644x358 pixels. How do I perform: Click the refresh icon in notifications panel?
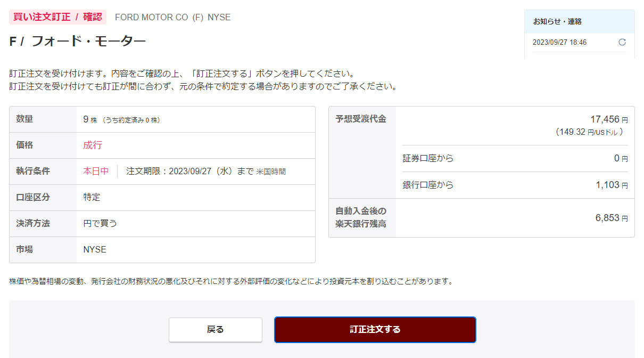[x=622, y=43]
